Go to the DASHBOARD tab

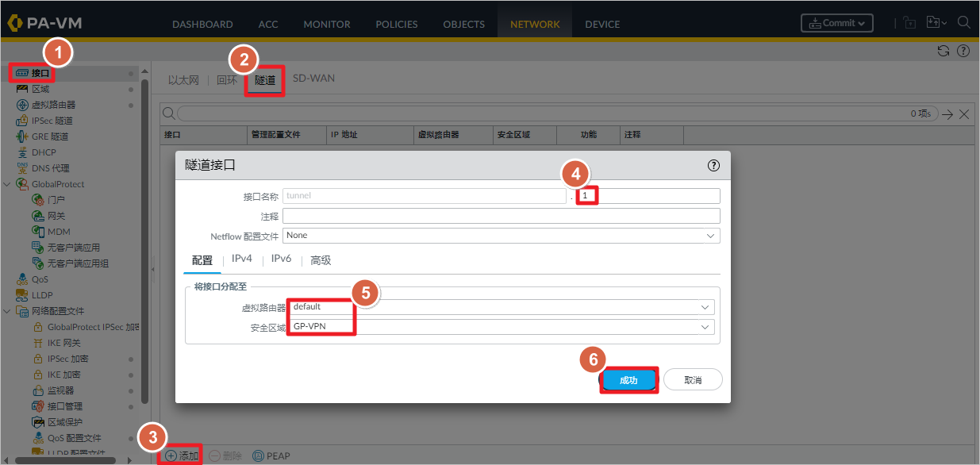point(202,24)
